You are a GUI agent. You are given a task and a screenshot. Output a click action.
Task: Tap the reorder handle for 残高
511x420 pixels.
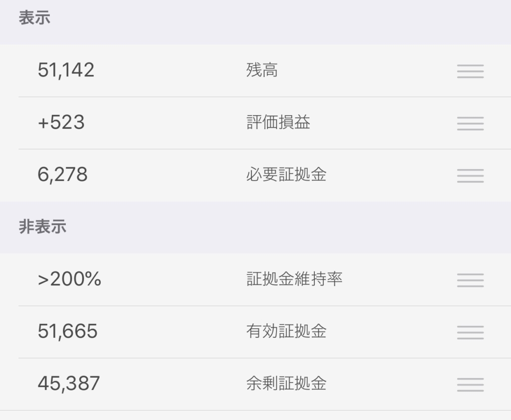(470, 71)
